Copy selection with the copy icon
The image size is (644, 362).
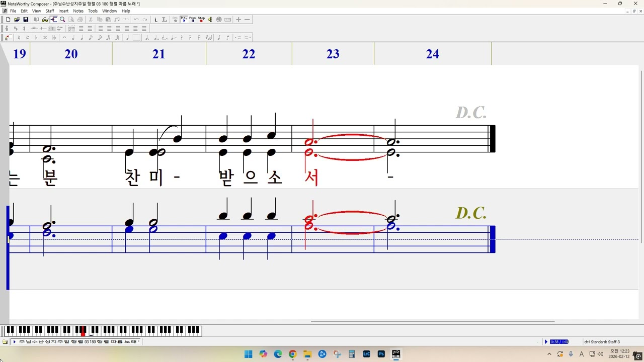[x=100, y=20]
